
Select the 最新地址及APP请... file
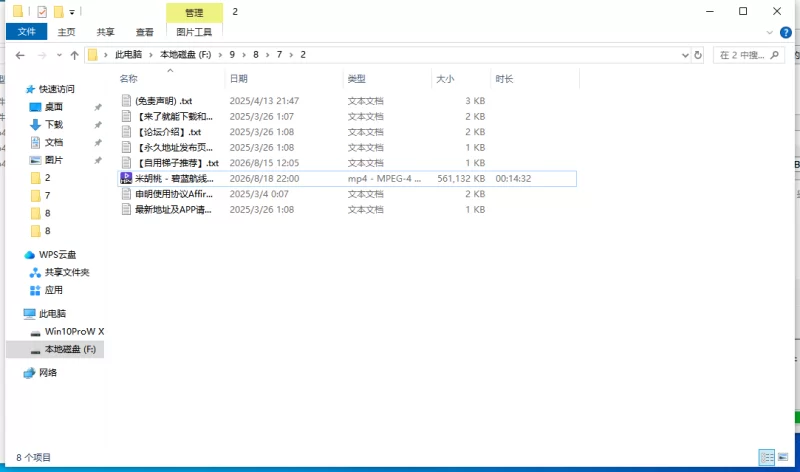click(x=172, y=209)
